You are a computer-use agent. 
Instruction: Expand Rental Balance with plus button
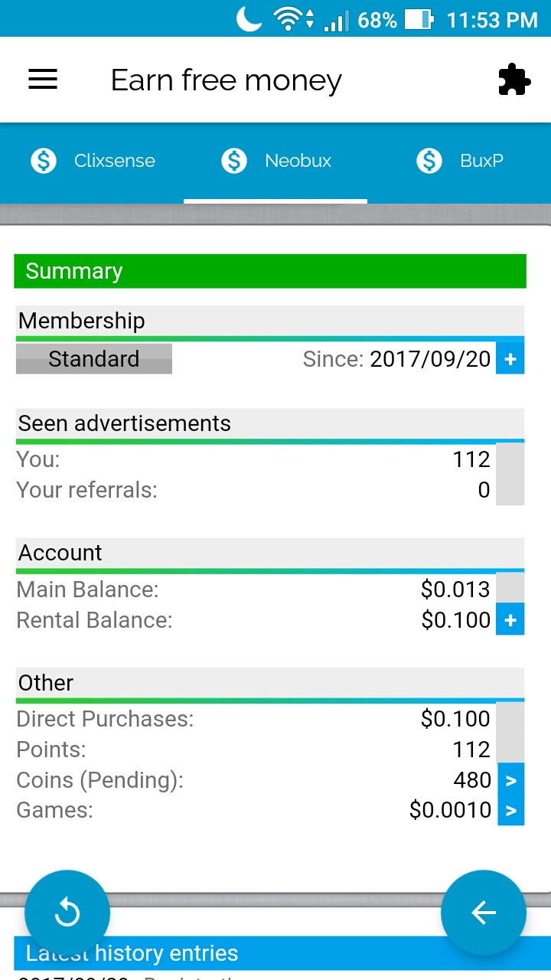tap(510, 620)
